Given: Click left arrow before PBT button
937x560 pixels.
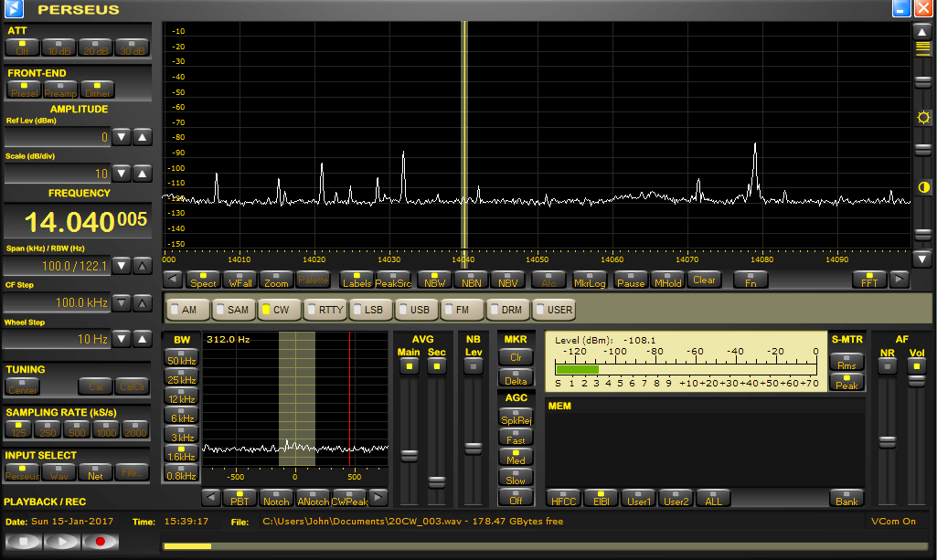Looking at the screenshot, I should tap(211, 497).
